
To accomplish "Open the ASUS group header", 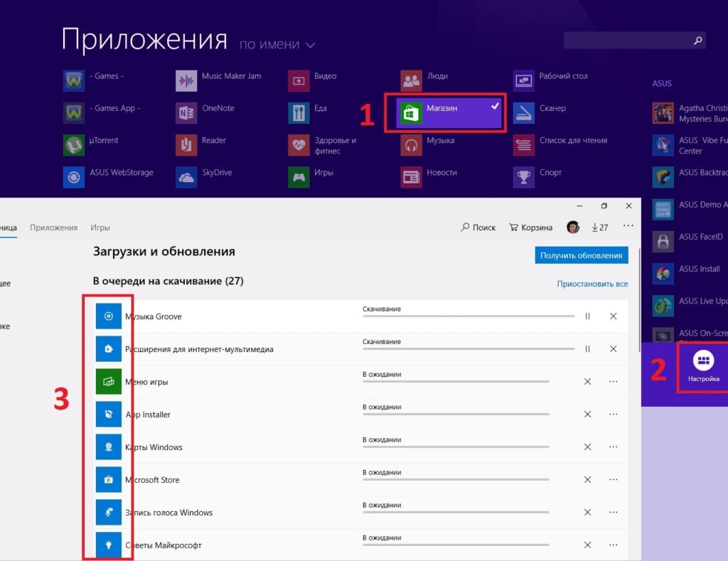I will (x=662, y=84).
